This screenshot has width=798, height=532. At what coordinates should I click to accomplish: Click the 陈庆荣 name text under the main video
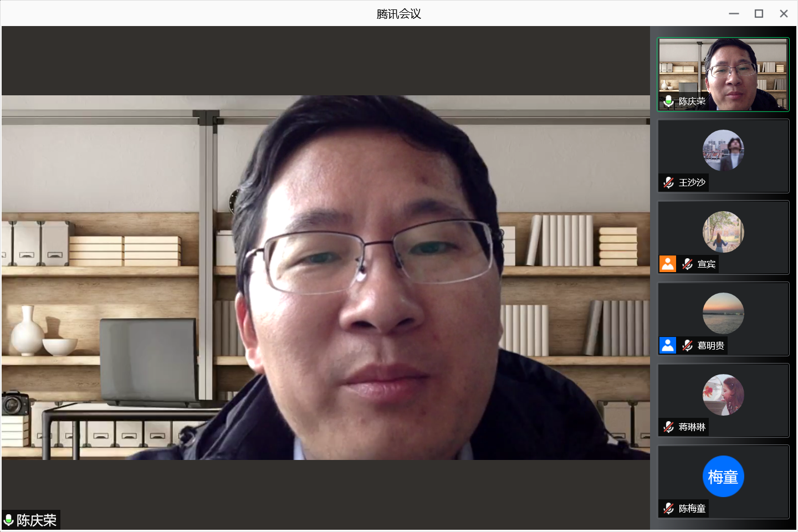pos(37,520)
